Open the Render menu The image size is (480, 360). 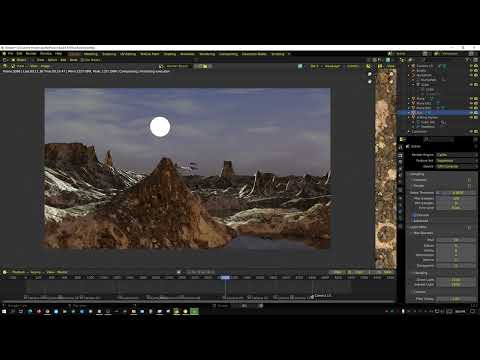point(31,54)
